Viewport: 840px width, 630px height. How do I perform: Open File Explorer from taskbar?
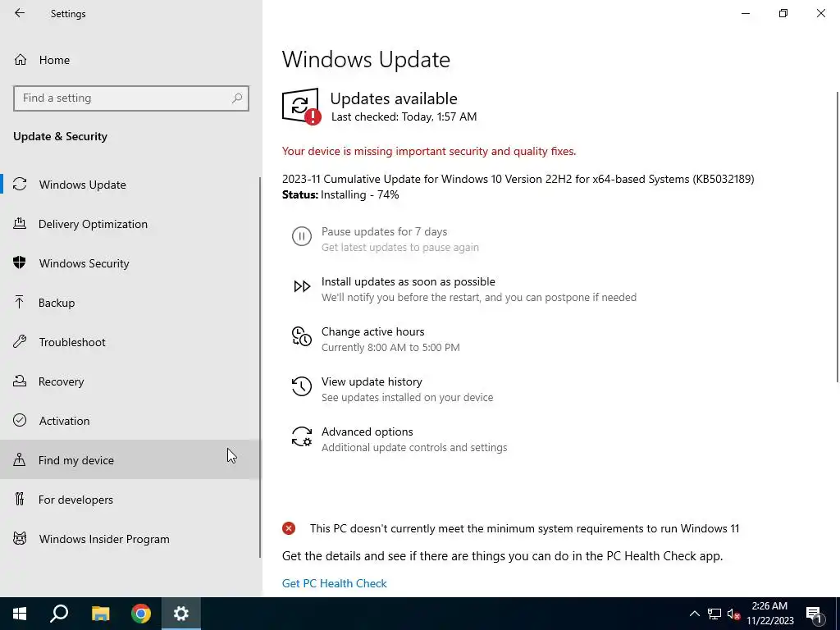pyautogui.click(x=100, y=614)
